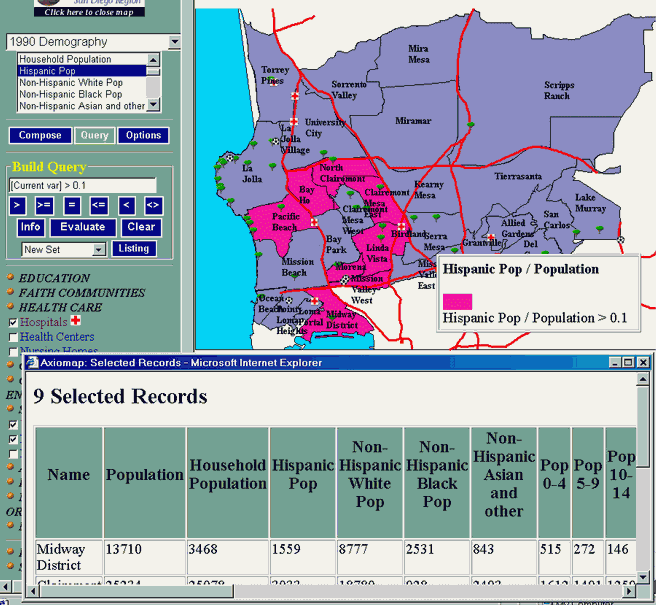
Task: Click the less-than (<) operator button
Action: coord(126,206)
